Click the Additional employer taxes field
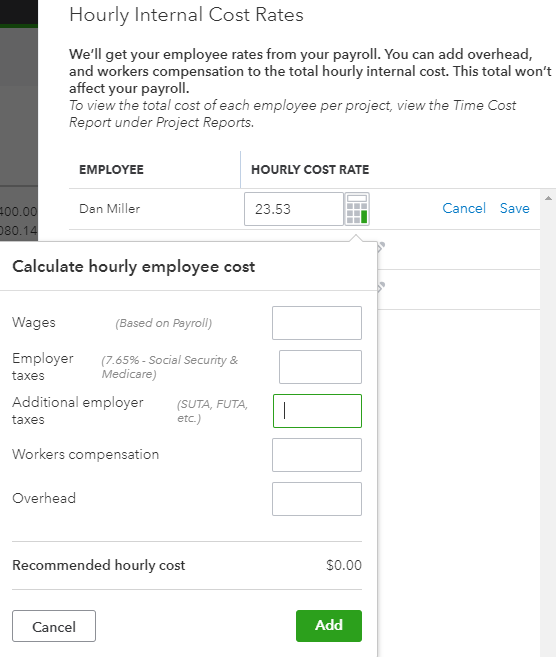556x657 pixels. [317, 411]
